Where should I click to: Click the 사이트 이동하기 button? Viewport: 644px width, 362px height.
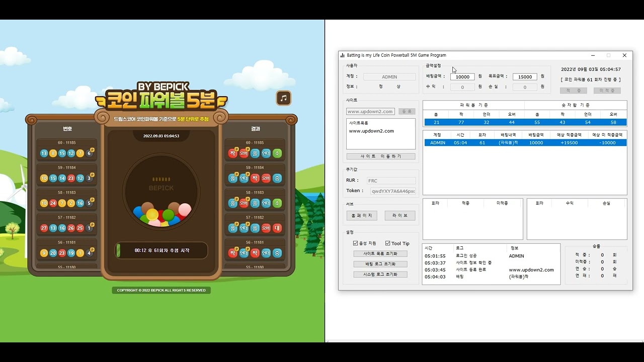click(x=381, y=156)
